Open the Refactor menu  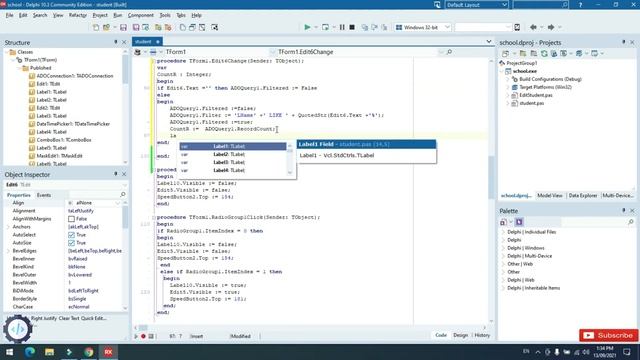pyautogui.click(x=78, y=15)
